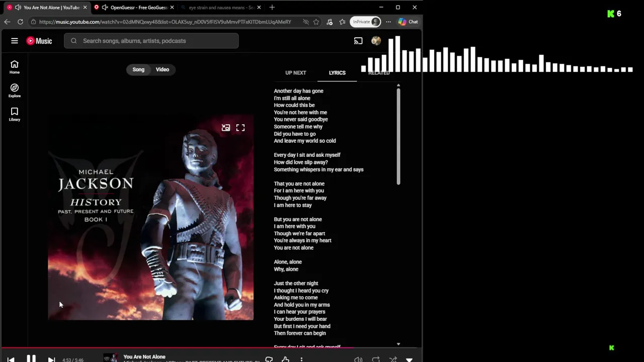Image resolution: width=644 pixels, height=362 pixels.
Task: Switch to Video mode
Action: point(162,69)
